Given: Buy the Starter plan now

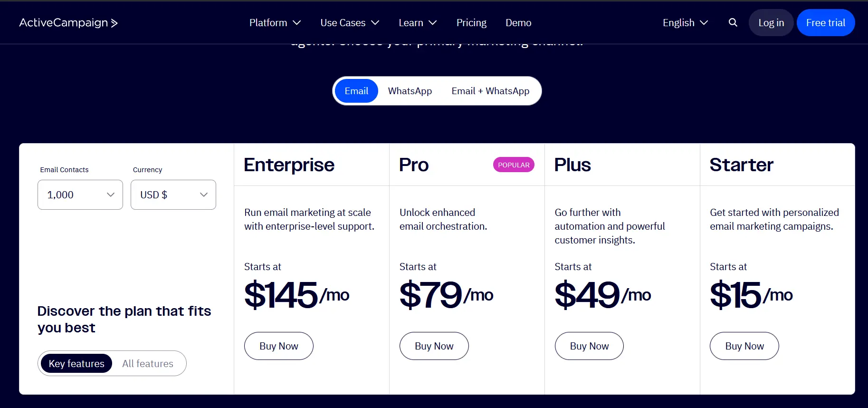Looking at the screenshot, I should tap(744, 346).
